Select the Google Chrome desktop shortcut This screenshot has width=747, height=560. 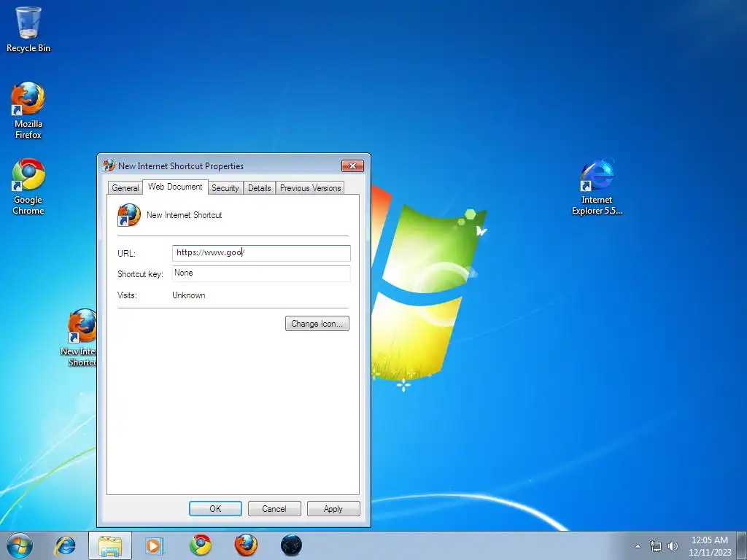(28, 187)
